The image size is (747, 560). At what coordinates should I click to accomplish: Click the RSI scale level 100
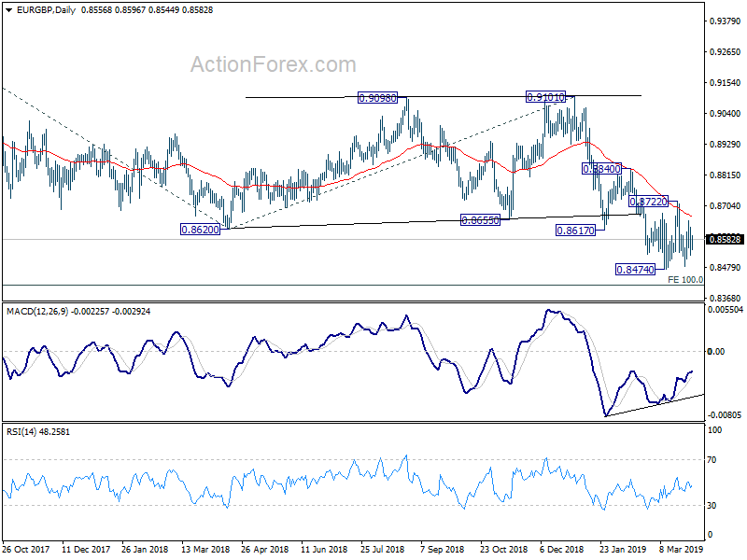pos(714,430)
